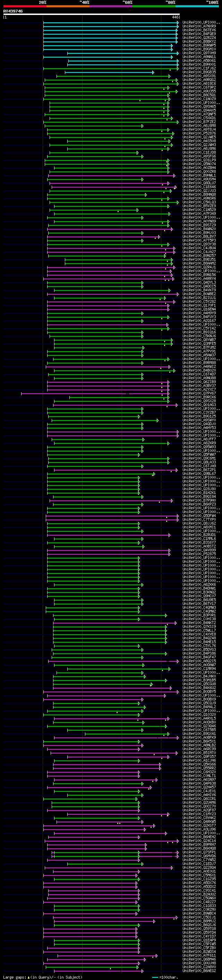Viewport: 222px width, 980px height.
Task: Select hit label UniRef100_B4VKT9
Action: click(199, 290)
